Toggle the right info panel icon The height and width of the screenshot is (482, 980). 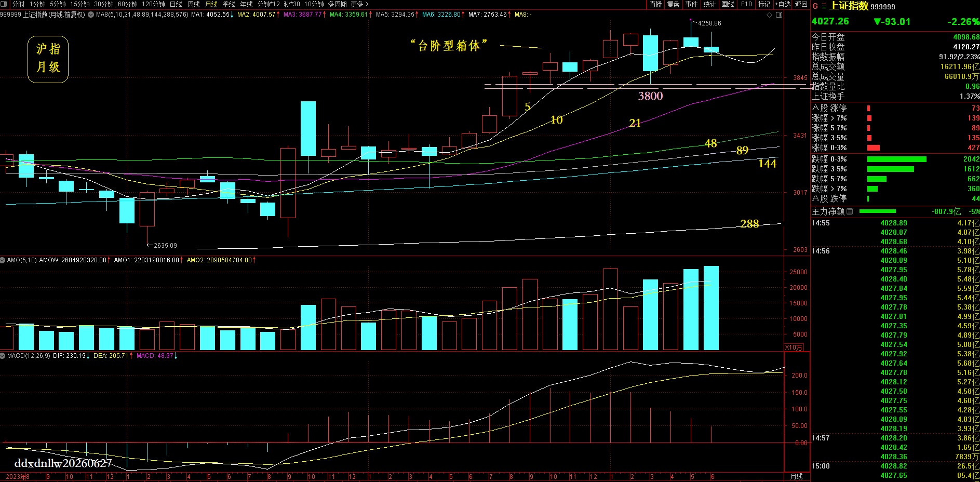(x=779, y=15)
